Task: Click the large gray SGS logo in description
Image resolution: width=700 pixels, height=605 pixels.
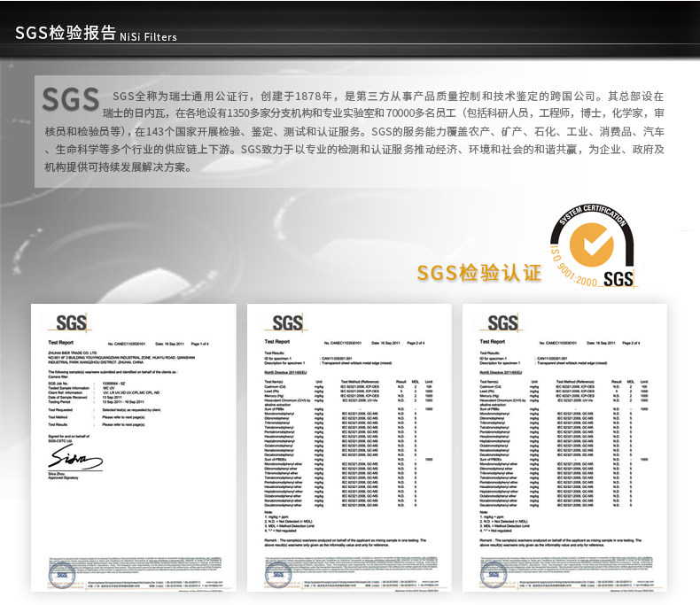Action: pos(71,99)
